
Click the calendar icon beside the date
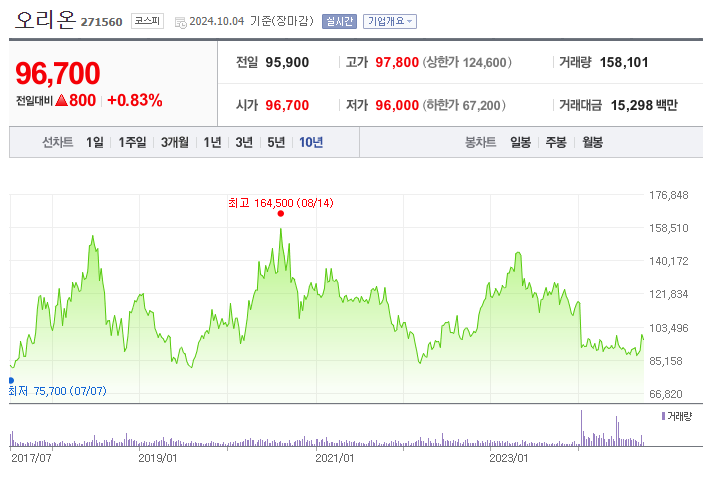[181, 22]
